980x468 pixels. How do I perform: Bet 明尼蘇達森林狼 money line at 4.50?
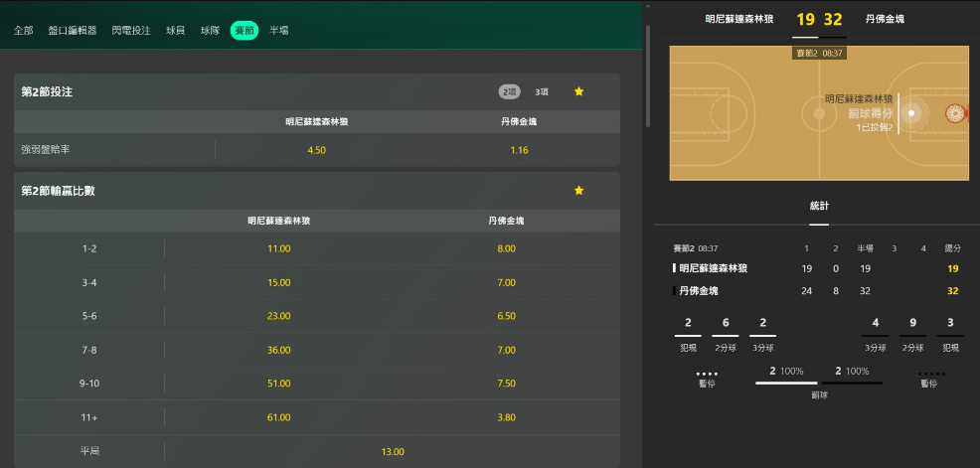pos(317,150)
